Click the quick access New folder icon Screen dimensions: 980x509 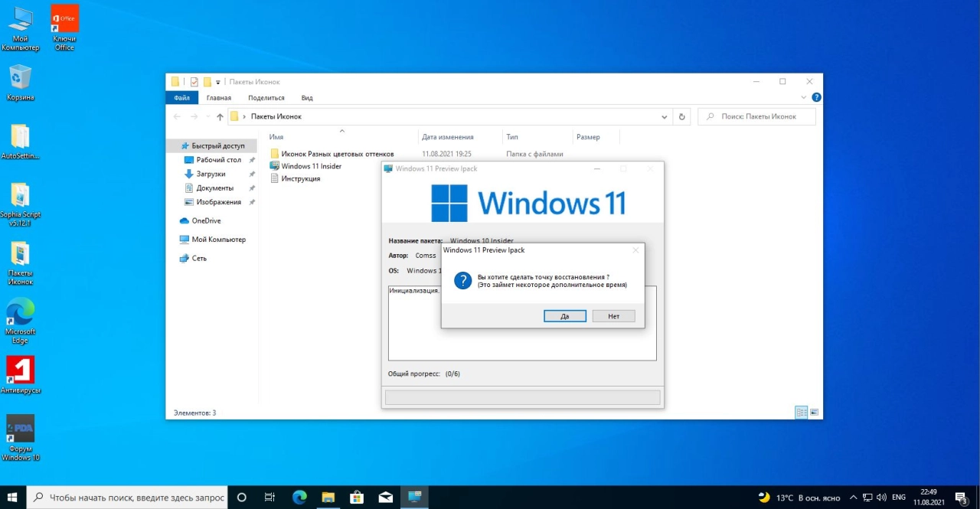click(x=207, y=82)
